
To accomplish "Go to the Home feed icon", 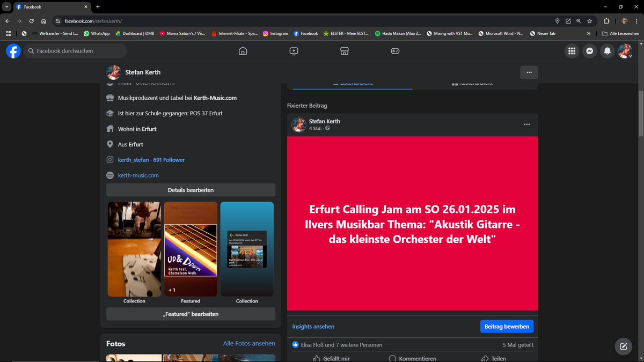I will tap(243, 51).
